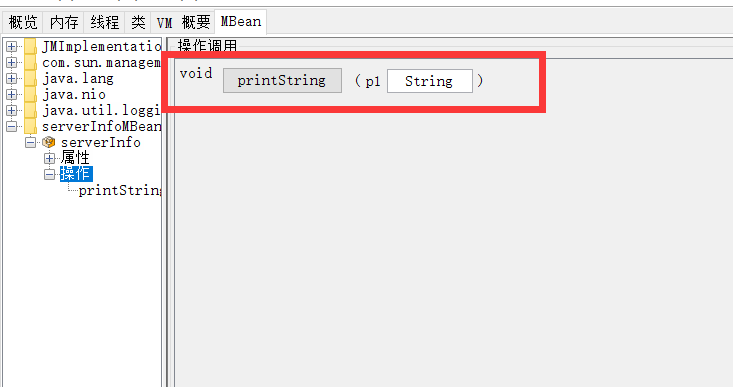The image size is (733, 387).
Task: Expand the JMImplementation tree node
Action: click(x=12, y=46)
